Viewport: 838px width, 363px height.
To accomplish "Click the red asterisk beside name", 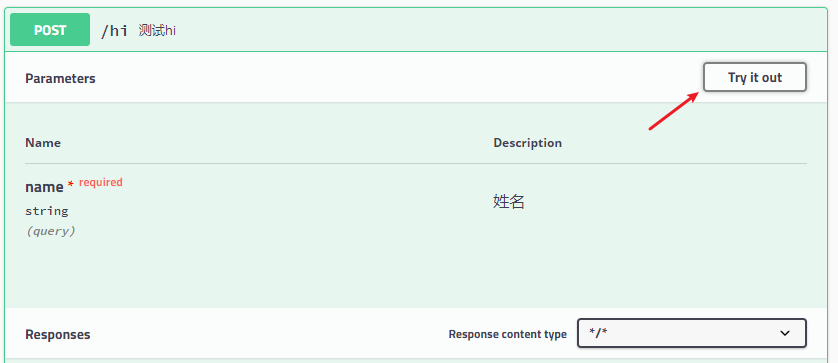I will coord(71,184).
